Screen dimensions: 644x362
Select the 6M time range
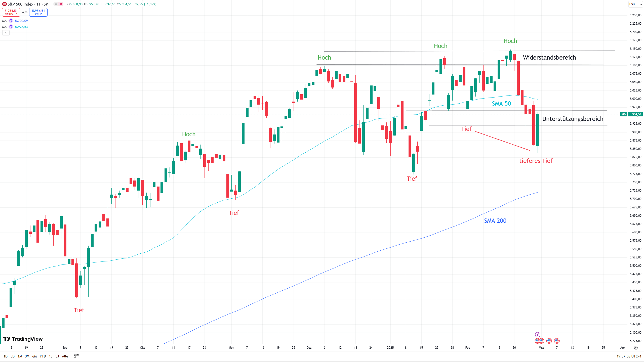tap(34, 356)
